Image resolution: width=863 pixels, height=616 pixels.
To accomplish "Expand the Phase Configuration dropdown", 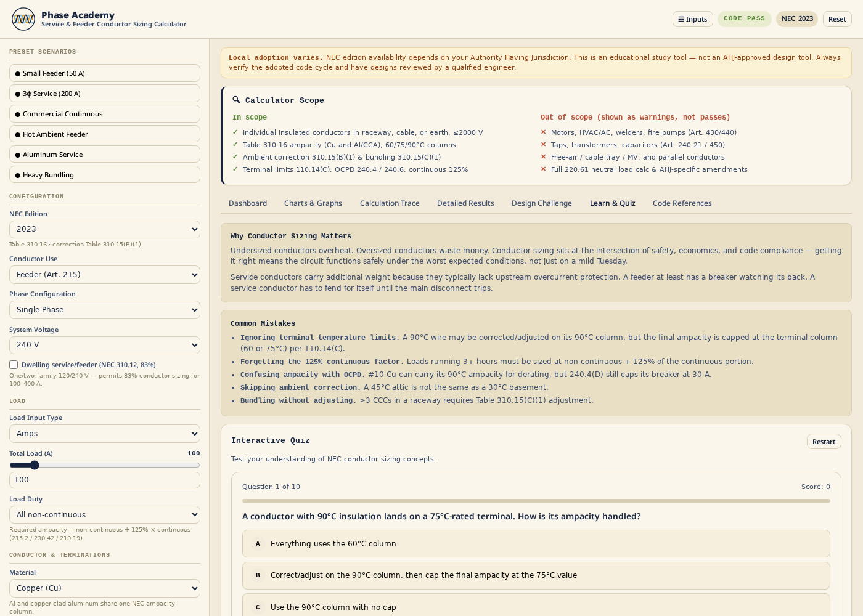I will click(x=105, y=310).
